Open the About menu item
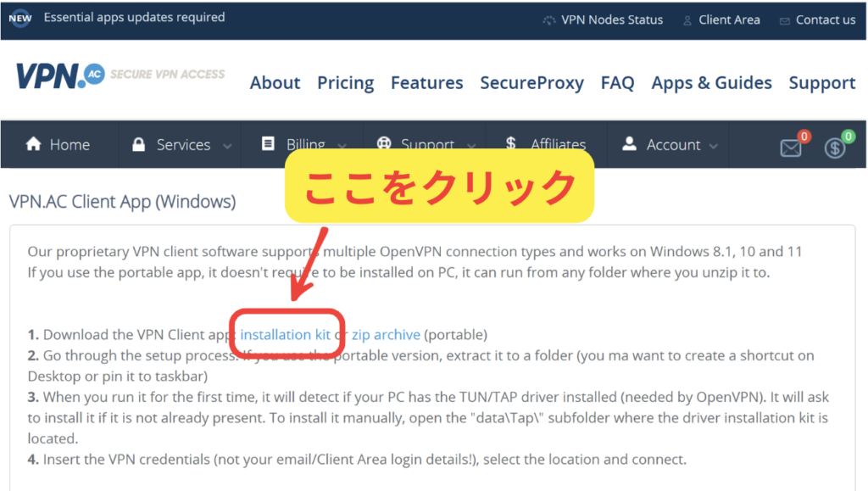 click(x=275, y=83)
